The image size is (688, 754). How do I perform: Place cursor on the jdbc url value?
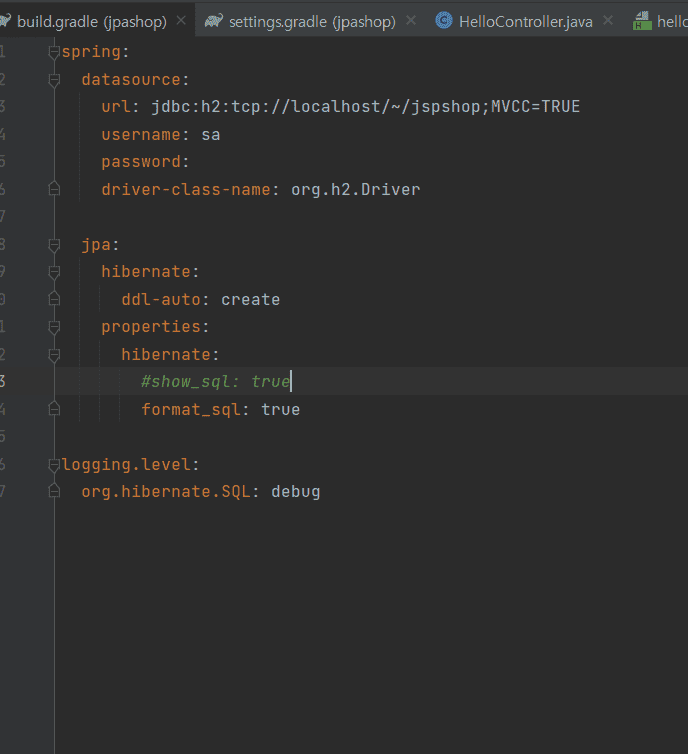(365, 107)
